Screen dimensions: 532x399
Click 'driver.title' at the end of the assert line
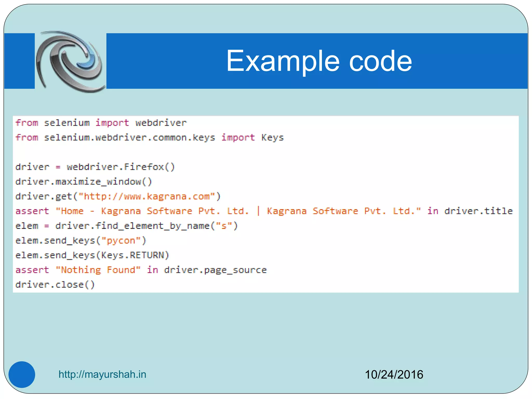point(478,211)
